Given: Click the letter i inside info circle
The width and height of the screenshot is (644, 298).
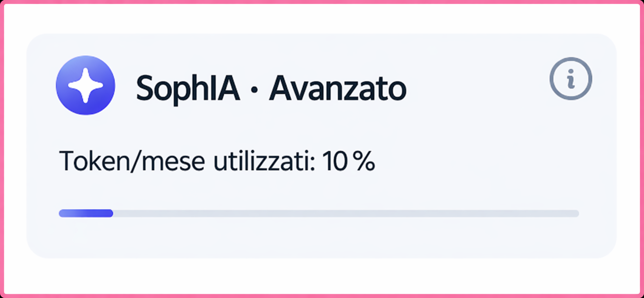Looking at the screenshot, I should (x=571, y=79).
